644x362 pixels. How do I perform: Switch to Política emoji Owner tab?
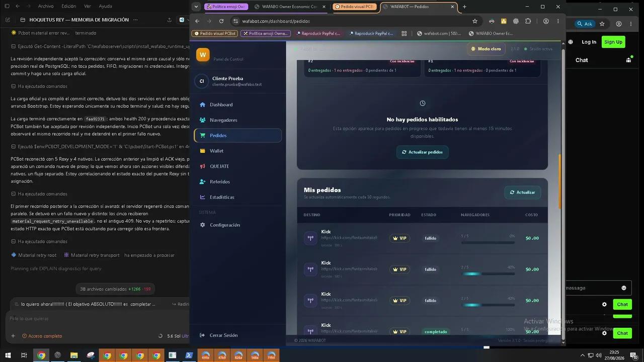[x=226, y=7]
